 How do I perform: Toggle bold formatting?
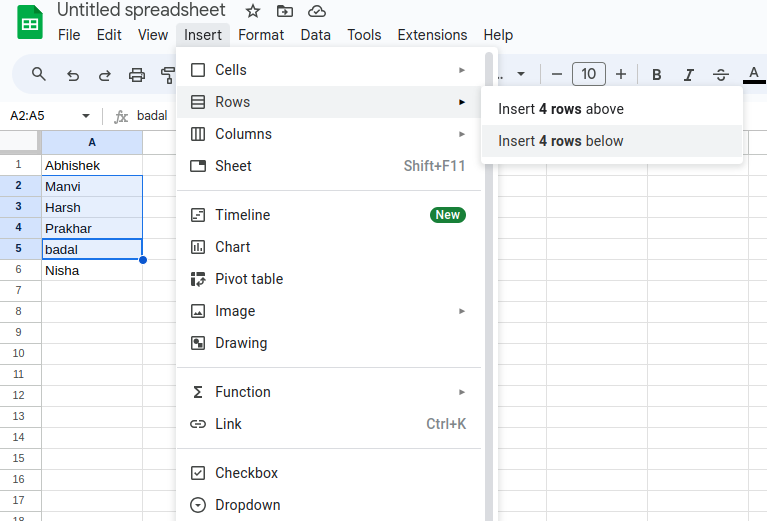657,74
